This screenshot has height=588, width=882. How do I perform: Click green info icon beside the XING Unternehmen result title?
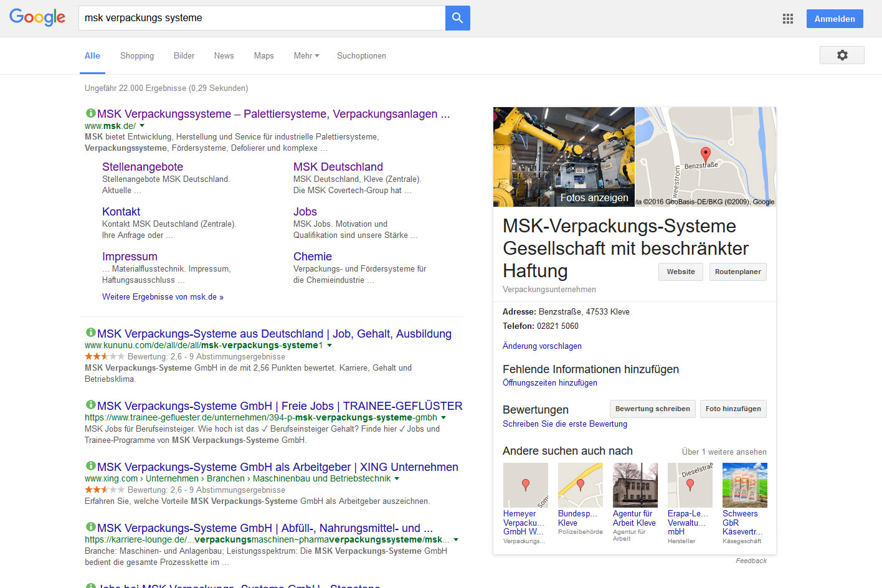pos(90,466)
